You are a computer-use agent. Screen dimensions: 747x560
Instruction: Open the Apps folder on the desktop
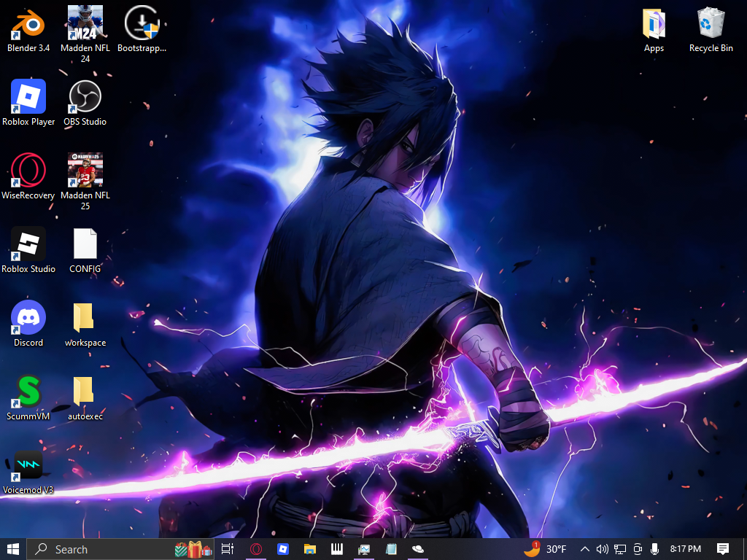pyautogui.click(x=654, y=29)
